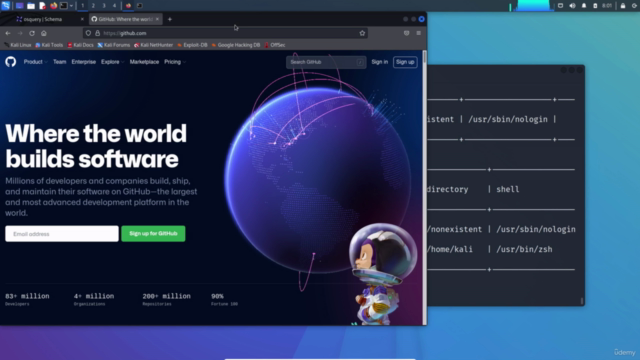This screenshot has height=360, width=640.
Task: Open the notifications bell tray icon
Action: [584, 6]
